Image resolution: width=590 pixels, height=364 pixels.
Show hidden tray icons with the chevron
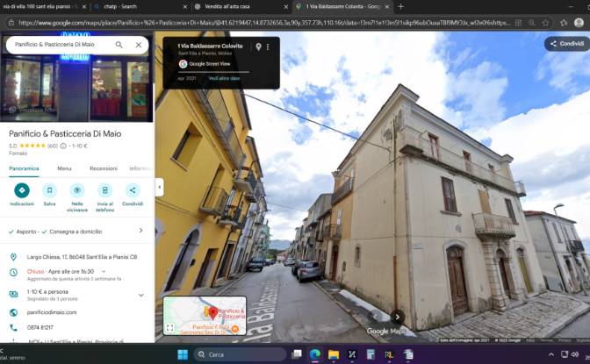point(551,354)
